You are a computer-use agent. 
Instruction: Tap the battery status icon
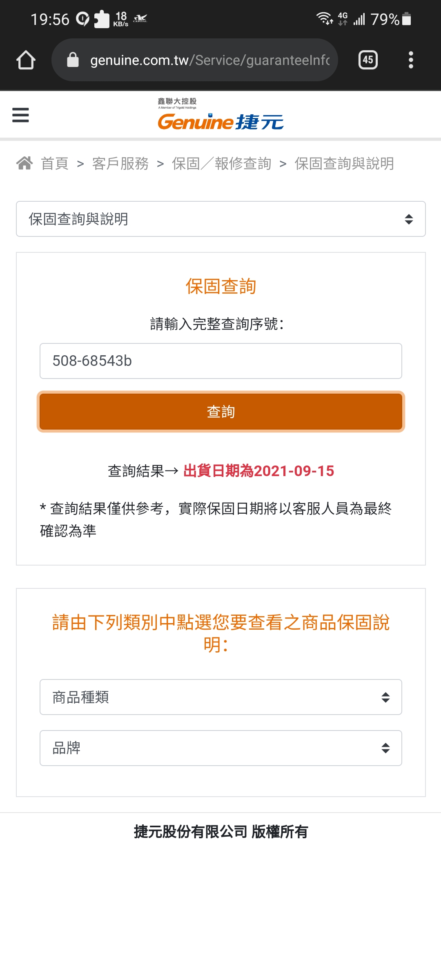point(407,19)
